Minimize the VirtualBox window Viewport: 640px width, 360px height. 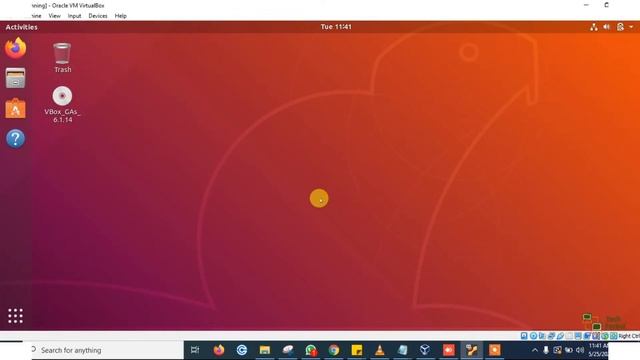coord(586,5)
